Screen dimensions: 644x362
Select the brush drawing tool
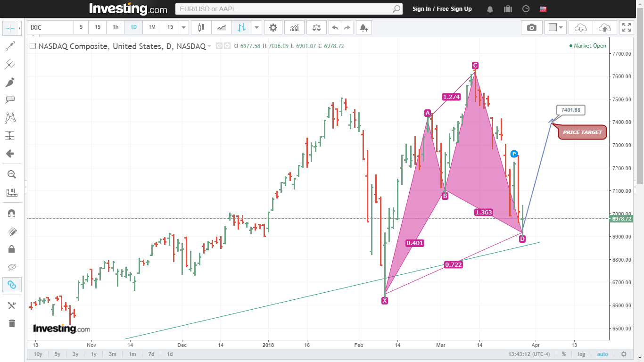coord(10,82)
